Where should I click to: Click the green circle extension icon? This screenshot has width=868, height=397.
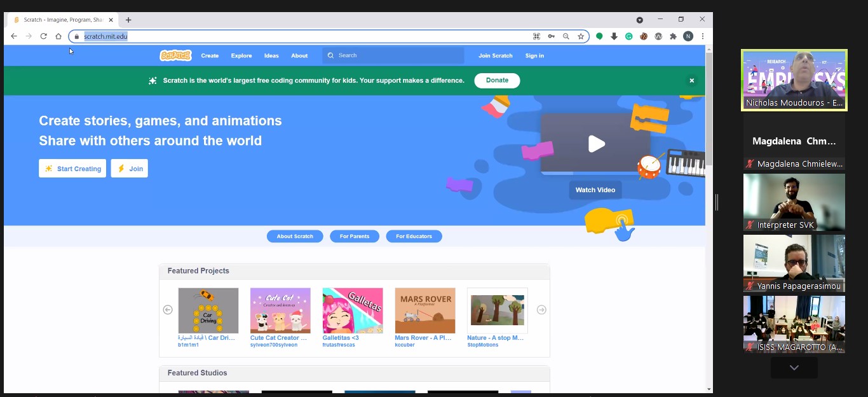coord(599,36)
